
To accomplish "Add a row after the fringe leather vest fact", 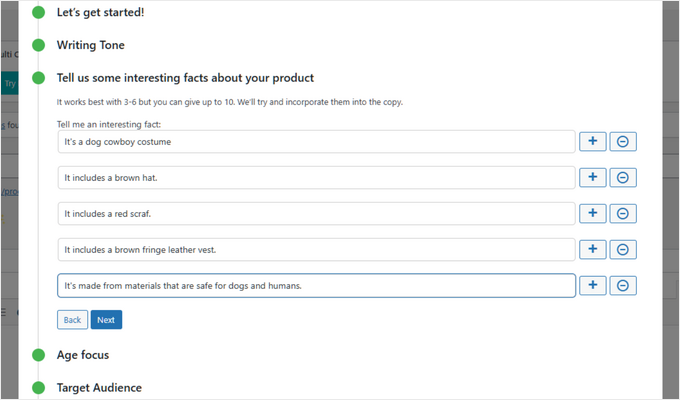I will click(x=592, y=250).
